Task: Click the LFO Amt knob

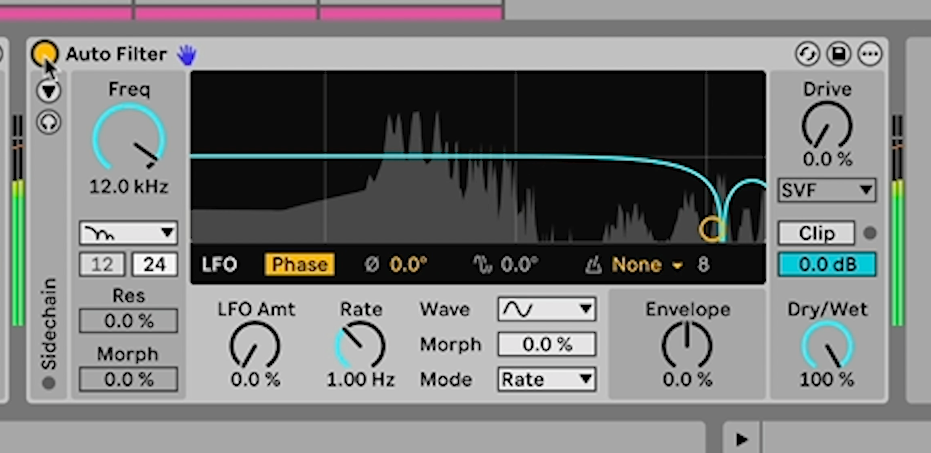Action: pyautogui.click(x=255, y=344)
